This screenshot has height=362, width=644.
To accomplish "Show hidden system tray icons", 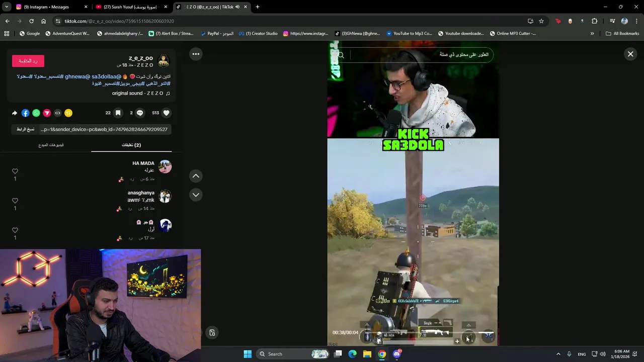I will click(x=558, y=354).
